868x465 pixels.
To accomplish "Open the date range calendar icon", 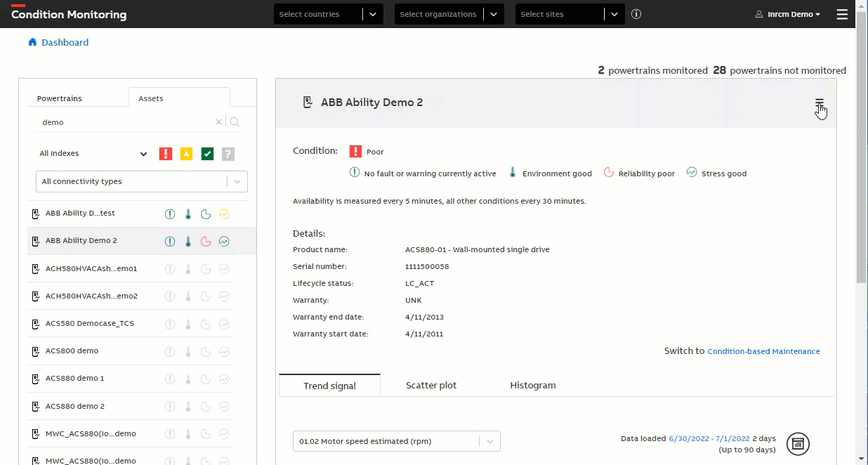I will (798, 444).
